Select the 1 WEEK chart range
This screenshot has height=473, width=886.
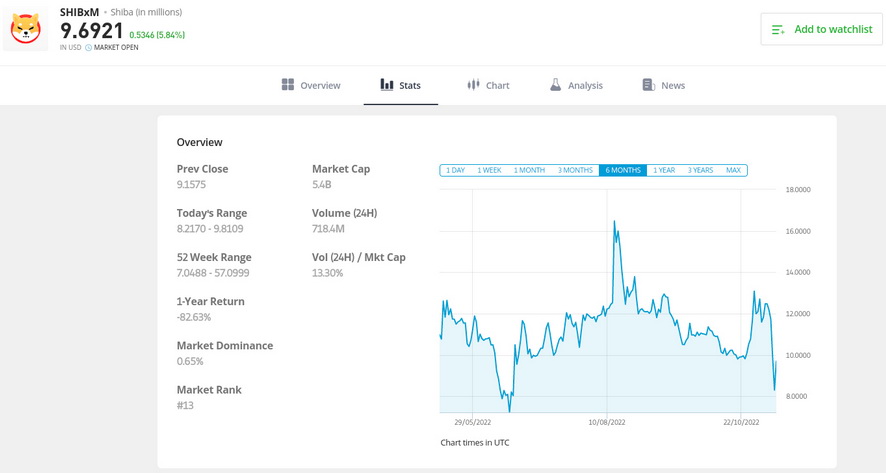(x=489, y=170)
